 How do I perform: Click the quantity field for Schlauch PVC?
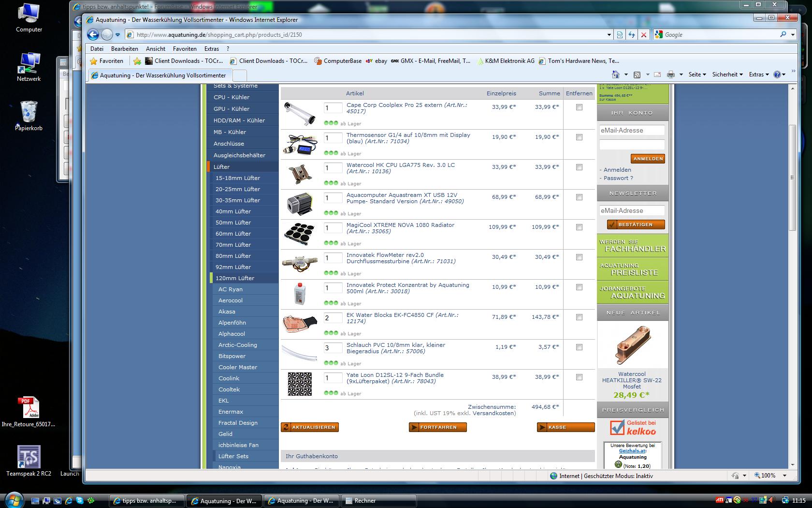click(333, 348)
